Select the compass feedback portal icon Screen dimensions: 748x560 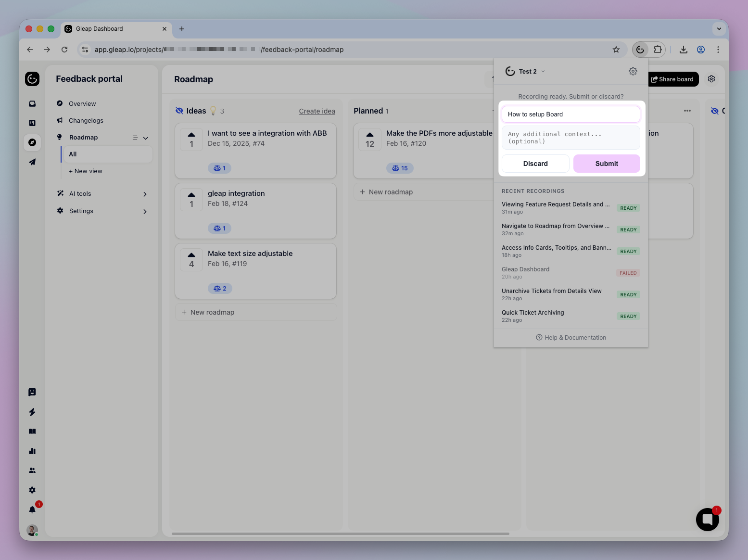coord(32,142)
